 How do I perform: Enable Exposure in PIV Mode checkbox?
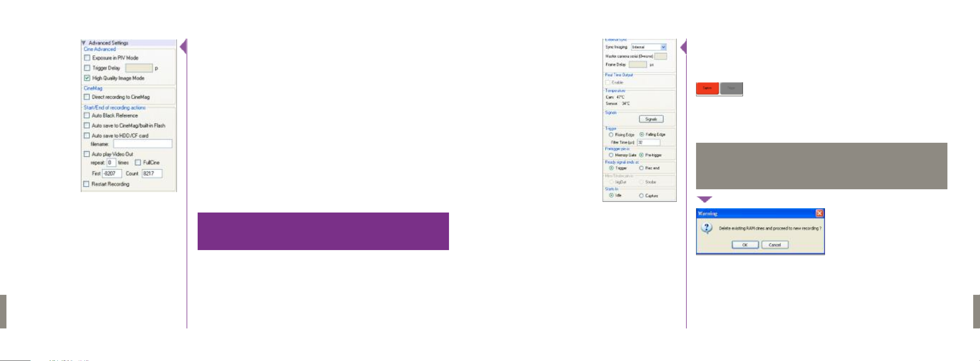87,58
